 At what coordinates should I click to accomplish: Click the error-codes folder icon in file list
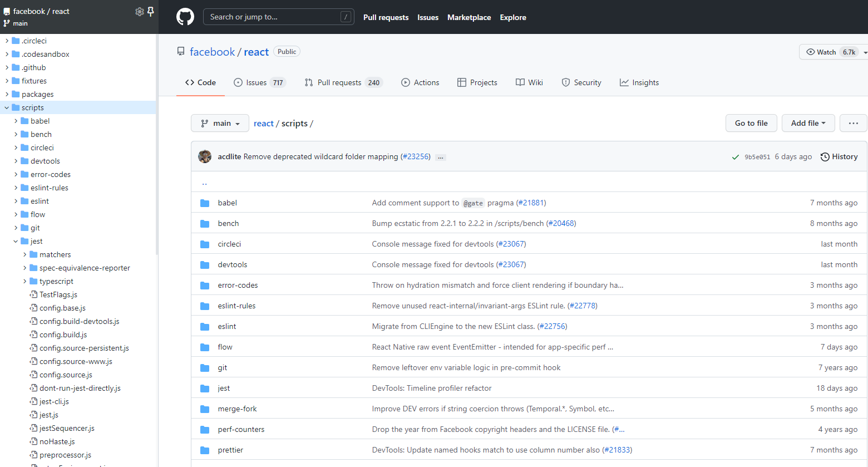pyautogui.click(x=205, y=286)
